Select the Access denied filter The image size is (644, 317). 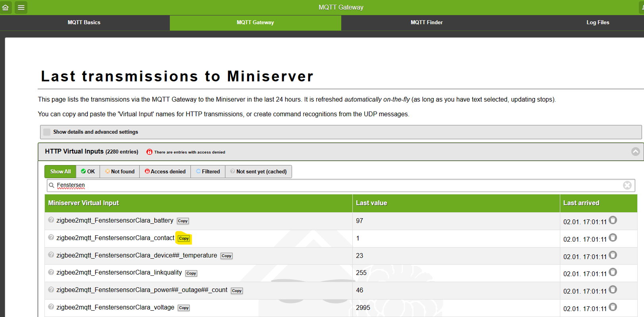pos(165,171)
